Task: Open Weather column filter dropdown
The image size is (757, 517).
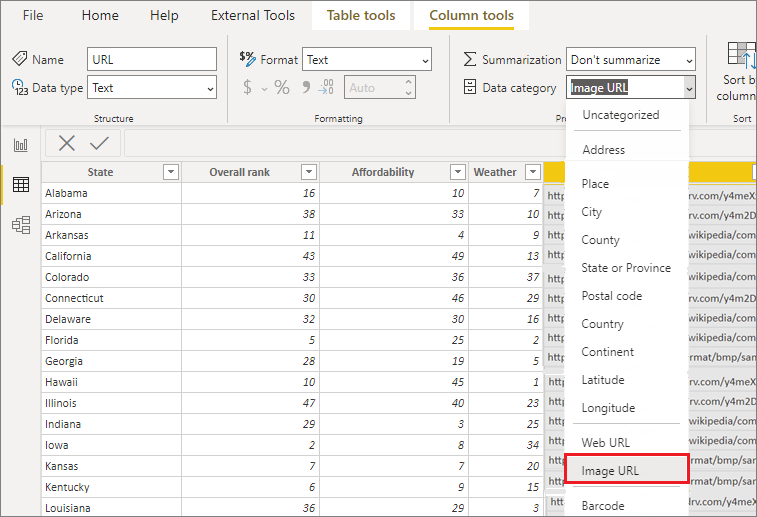Action: 533,172
